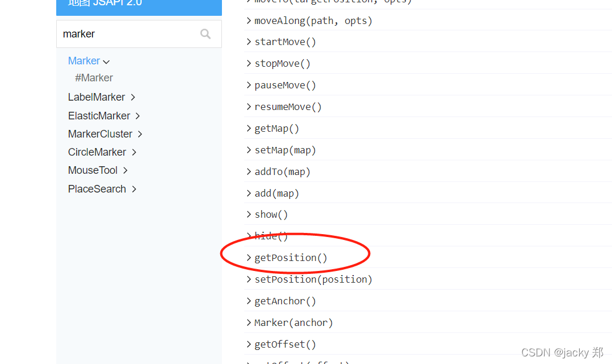
Task: Expand the ElasticMarker chevron
Action: click(138, 116)
